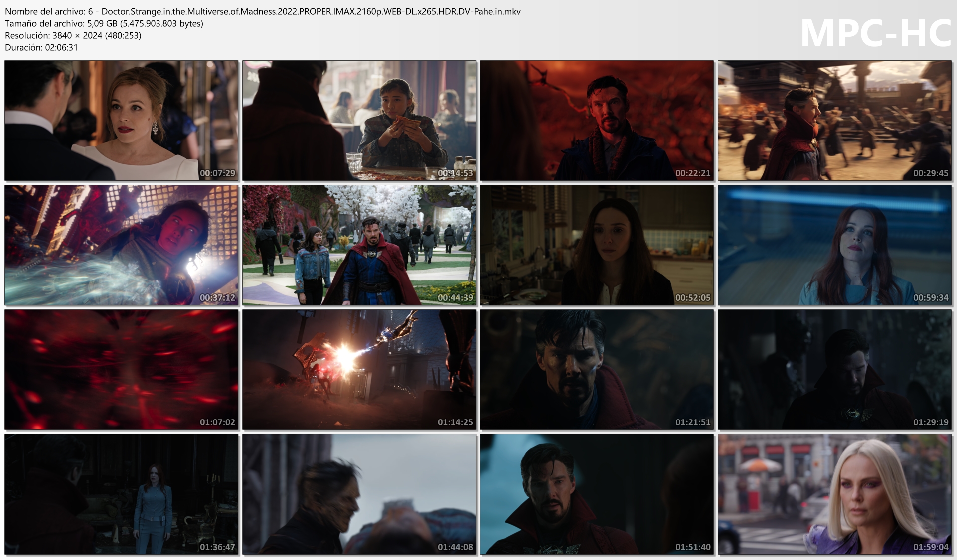
Task: Click the 'Duración: 02:06:31' line
Action: click(41, 47)
